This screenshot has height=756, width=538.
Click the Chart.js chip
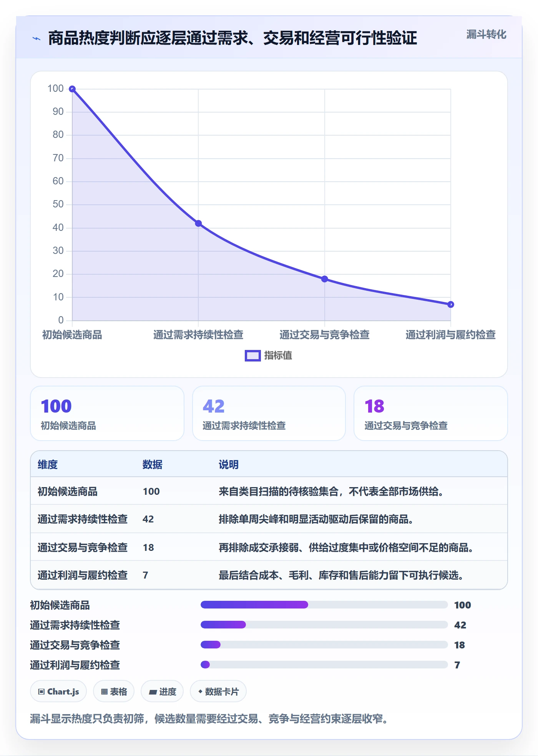click(x=58, y=692)
